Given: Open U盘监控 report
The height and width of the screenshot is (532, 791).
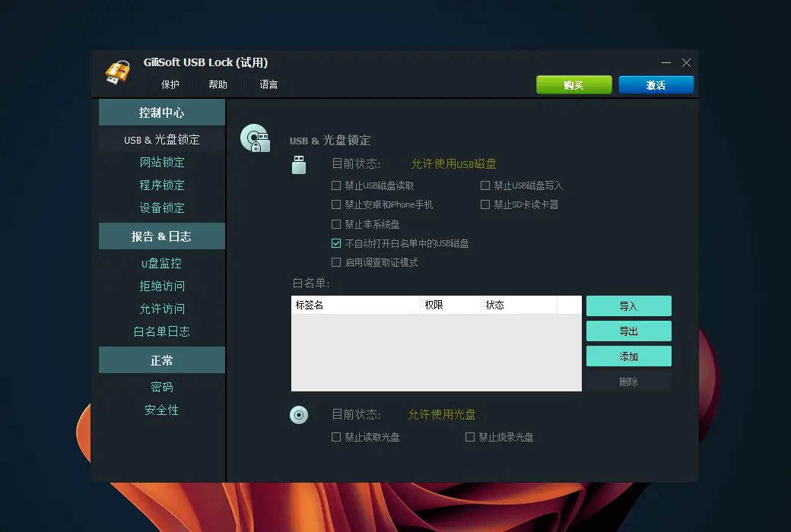Looking at the screenshot, I should click(161, 263).
